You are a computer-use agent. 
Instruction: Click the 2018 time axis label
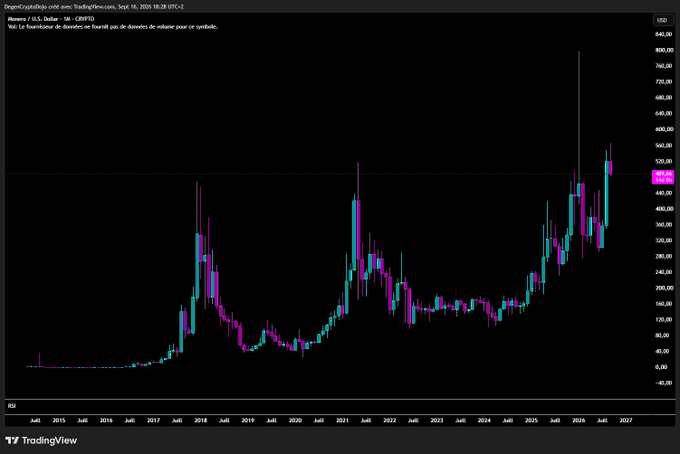coord(201,420)
